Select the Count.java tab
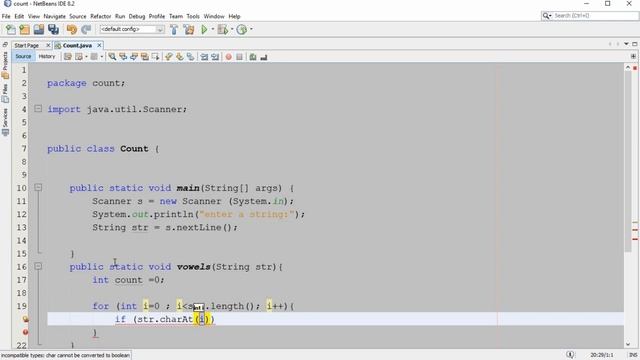Viewport: 640px width, 360px height. pyautogui.click(x=77, y=45)
